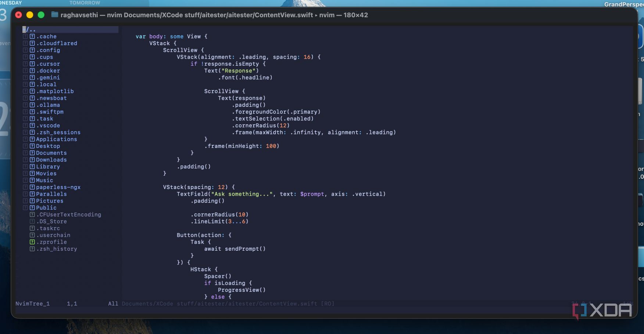This screenshot has height=334, width=644.
Task: Click the ContentView.swift path in status line
Action: 228,304
